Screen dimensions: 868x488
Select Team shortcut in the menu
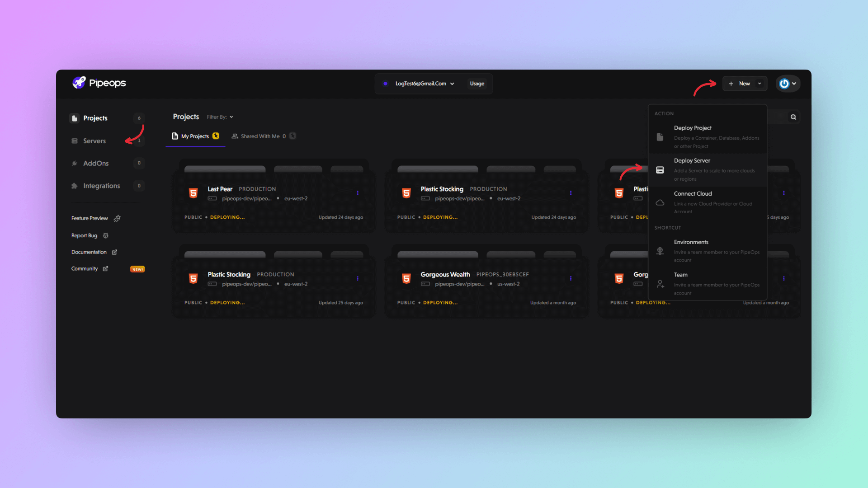[x=708, y=284]
